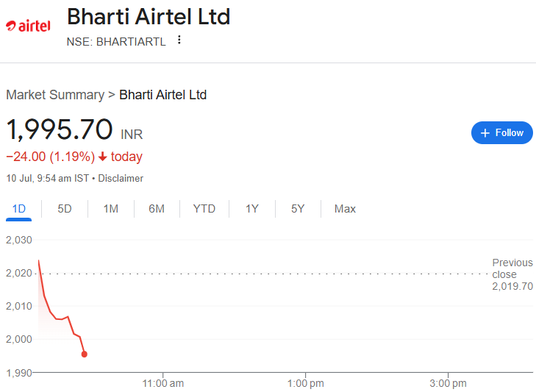
Task: Click the Airtel logo icon
Action: pos(28,26)
